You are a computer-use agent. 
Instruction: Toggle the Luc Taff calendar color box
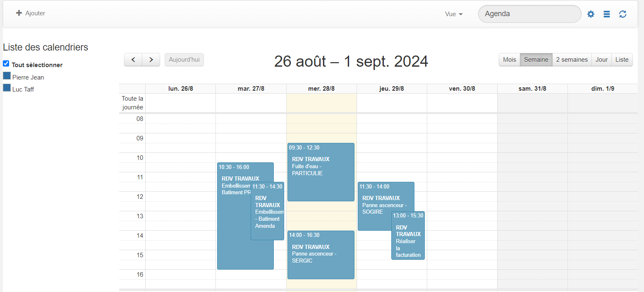pos(7,88)
